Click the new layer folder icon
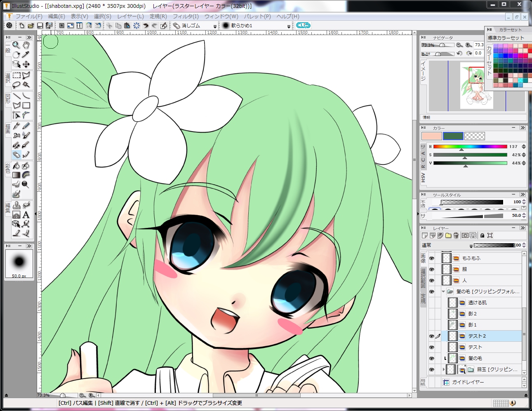Screen dimensions: 532x411 coord(448,235)
